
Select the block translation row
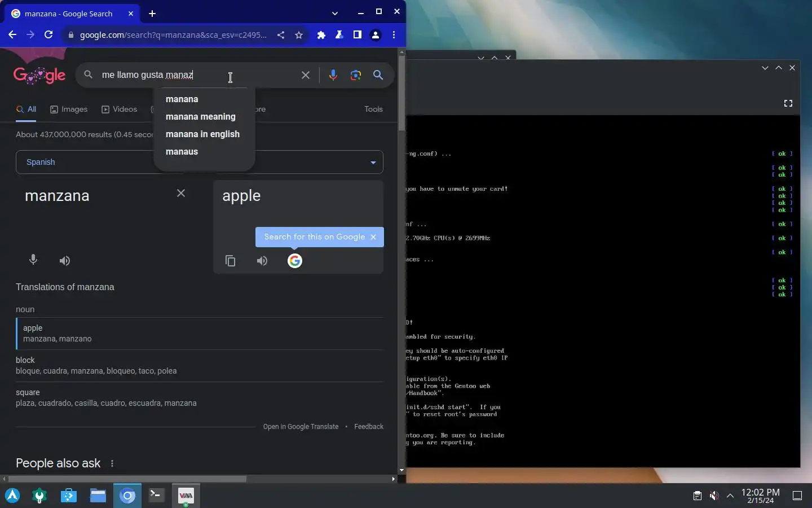(x=200, y=366)
